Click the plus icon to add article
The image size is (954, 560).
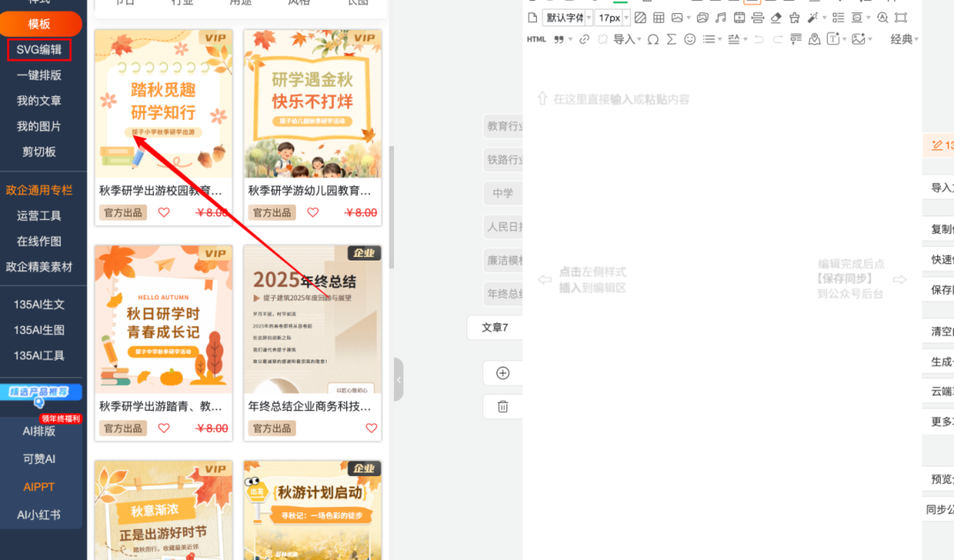coord(503,373)
